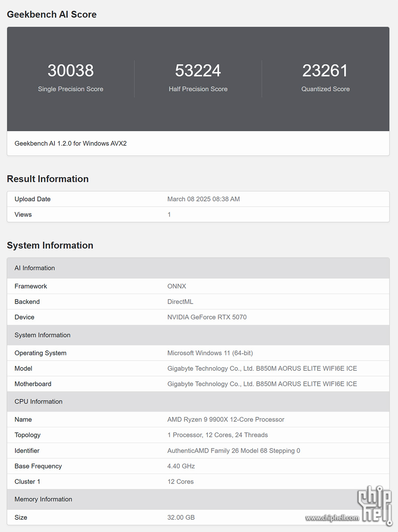This screenshot has width=398, height=532.
Task: Click the ONNX framework value
Action: click(177, 286)
